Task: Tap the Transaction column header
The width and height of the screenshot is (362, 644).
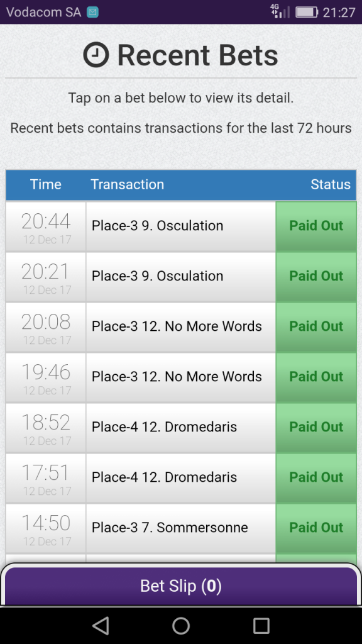Action: tap(127, 184)
